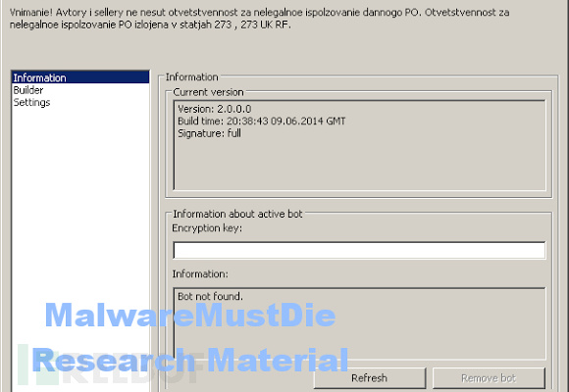Open the Builder section

pos(28,90)
